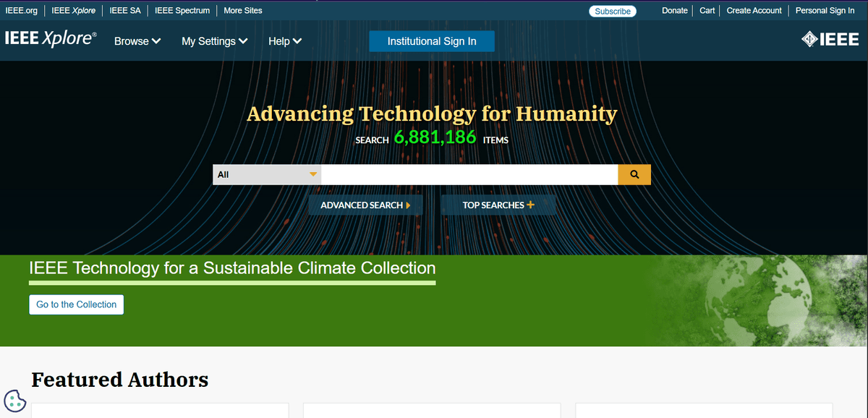Open the cookie preferences icon
This screenshot has width=868, height=418.
click(15, 400)
